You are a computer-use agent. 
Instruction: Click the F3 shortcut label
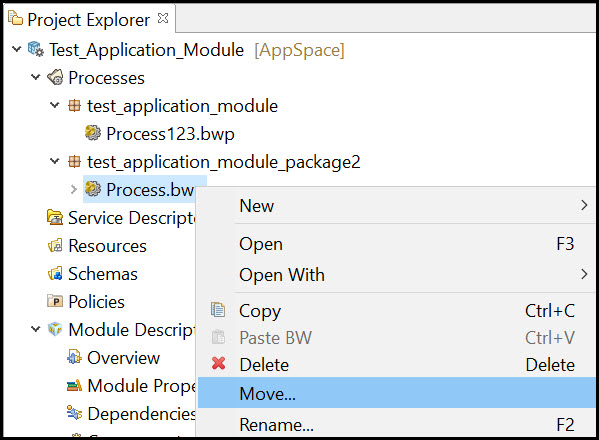point(565,244)
